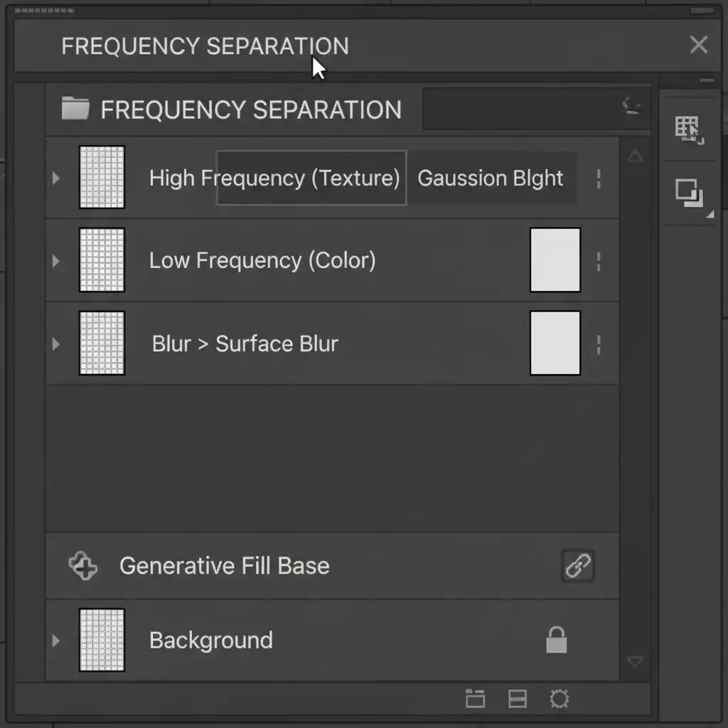Viewport: 728px width, 728px height.
Task: Click the Gaussion Blght button
Action: click(x=491, y=178)
